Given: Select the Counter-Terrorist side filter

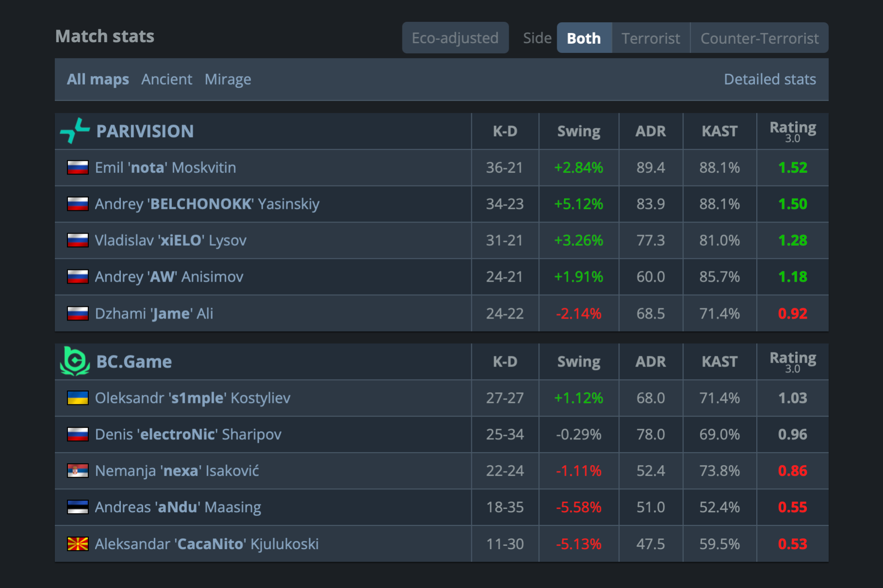Looking at the screenshot, I should coord(759,38).
